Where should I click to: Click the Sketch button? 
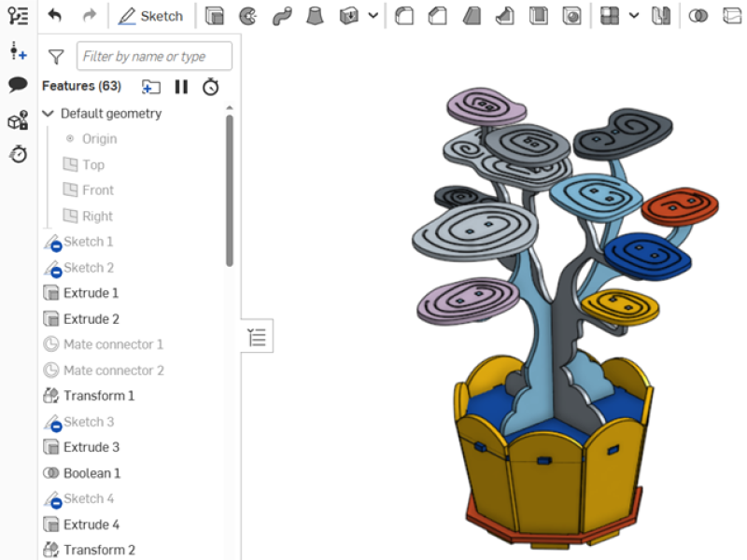click(x=151, y=16)
